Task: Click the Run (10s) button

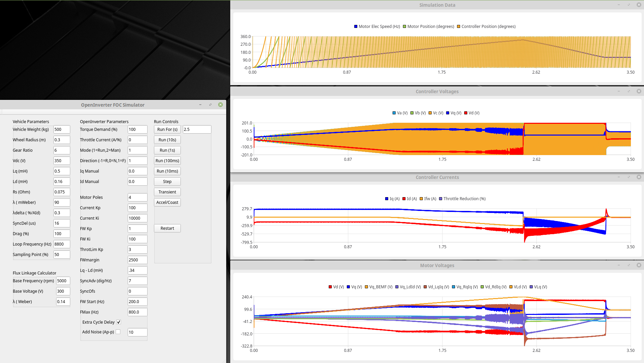Action: pyautogui.click(x=167, y=140)
